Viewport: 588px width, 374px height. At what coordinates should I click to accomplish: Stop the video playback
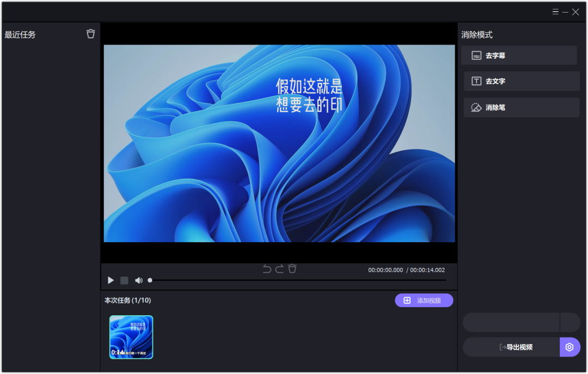[124, 280]
